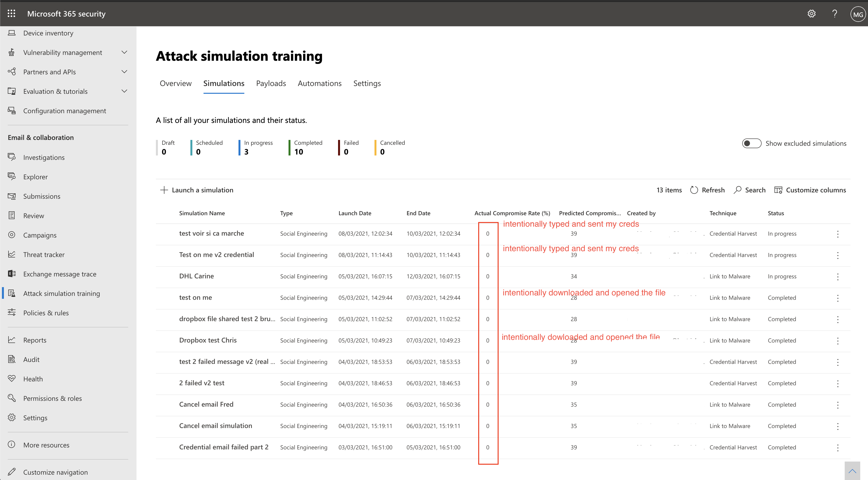Open the Automations tab
This screenshot has height=480, width=868.
coord(319,83)
